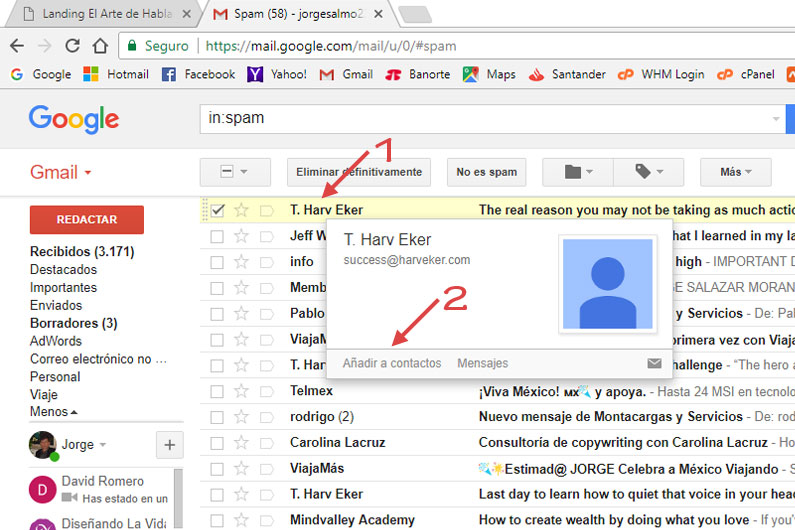The image size is (795, 530).
Task: Open the WHM Login bookmark
Action: click(661, 75)
